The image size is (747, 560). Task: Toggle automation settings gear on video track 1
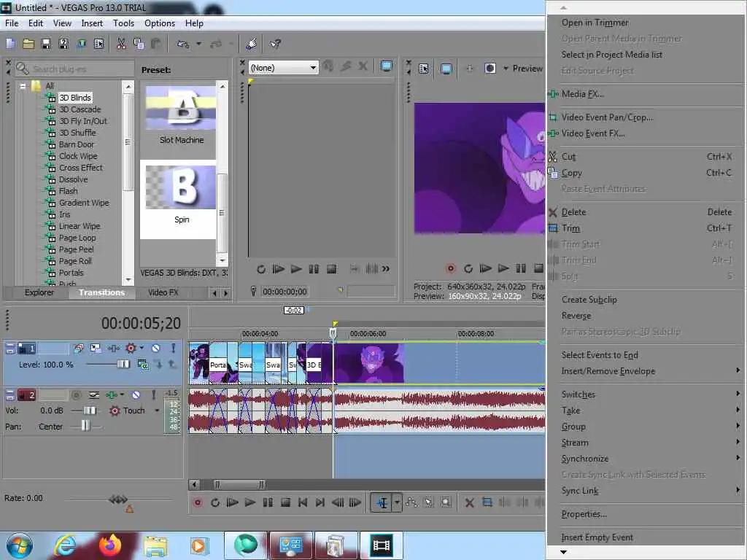[x=130, y=349]
